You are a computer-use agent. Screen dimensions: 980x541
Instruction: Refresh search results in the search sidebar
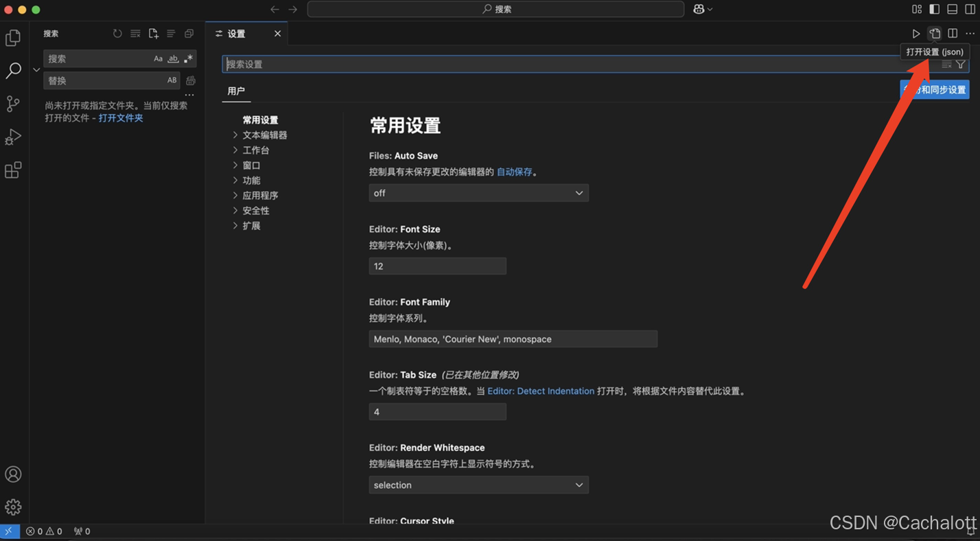[x=117, y=33]
